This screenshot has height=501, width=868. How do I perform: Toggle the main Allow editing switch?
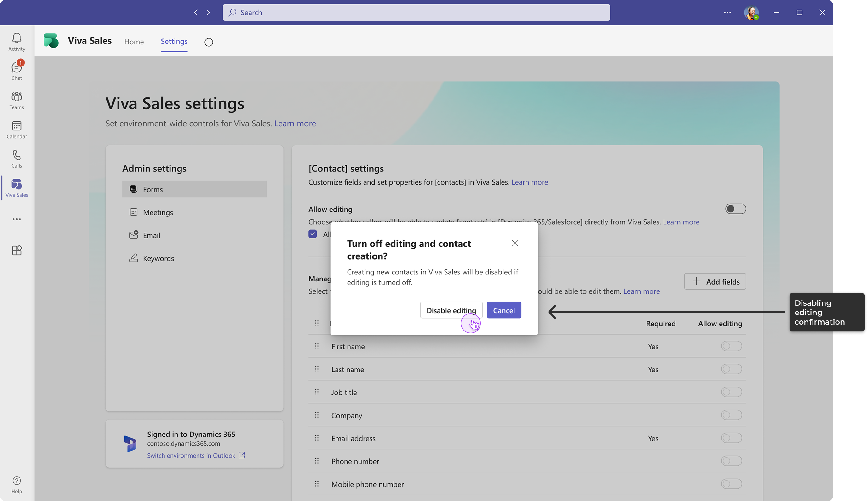pos(736,209)
